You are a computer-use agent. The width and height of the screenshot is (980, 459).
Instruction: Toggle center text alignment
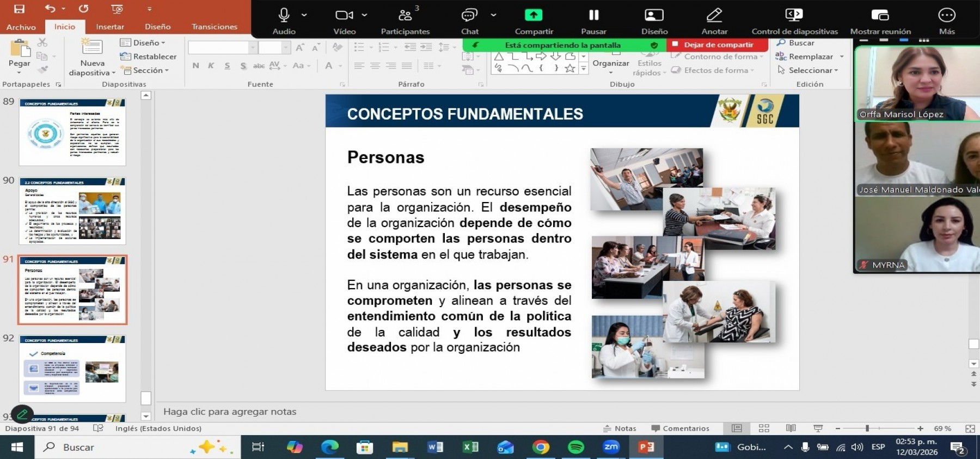(375, 65)
